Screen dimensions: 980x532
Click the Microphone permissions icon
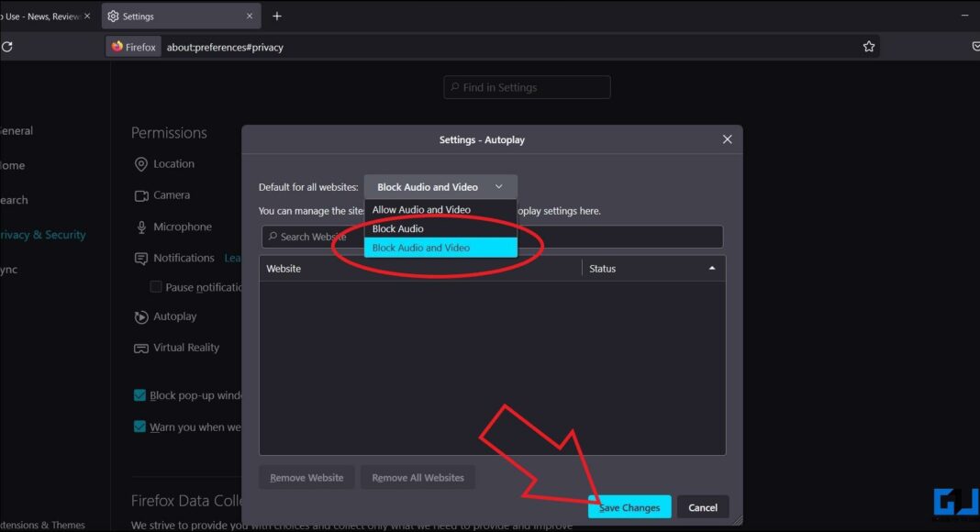point(141,227)
